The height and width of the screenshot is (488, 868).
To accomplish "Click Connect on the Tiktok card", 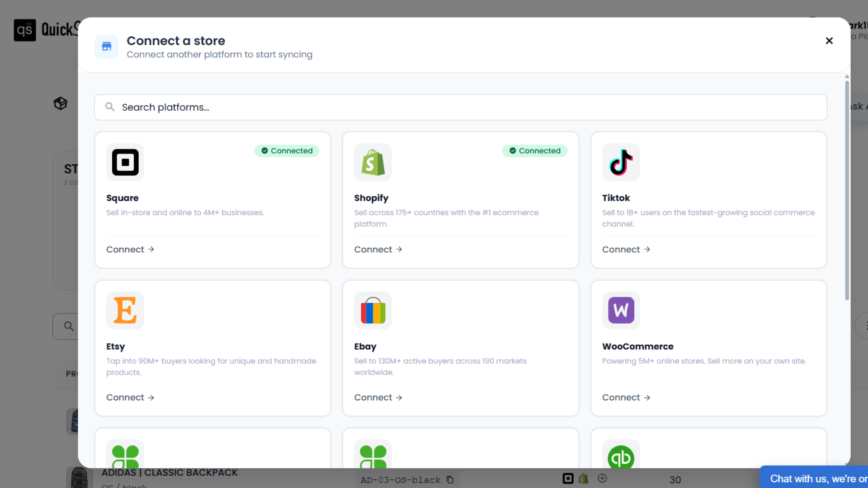I will click(626, 249).
